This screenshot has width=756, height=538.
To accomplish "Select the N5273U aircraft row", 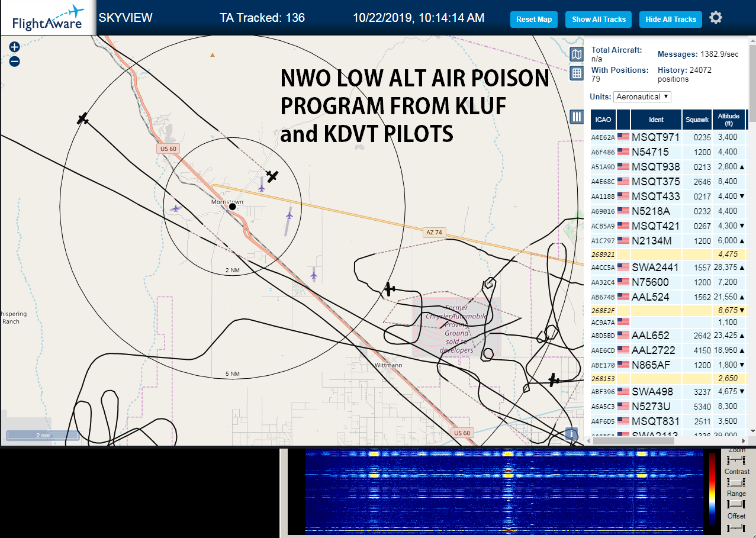I will point(669,407).
